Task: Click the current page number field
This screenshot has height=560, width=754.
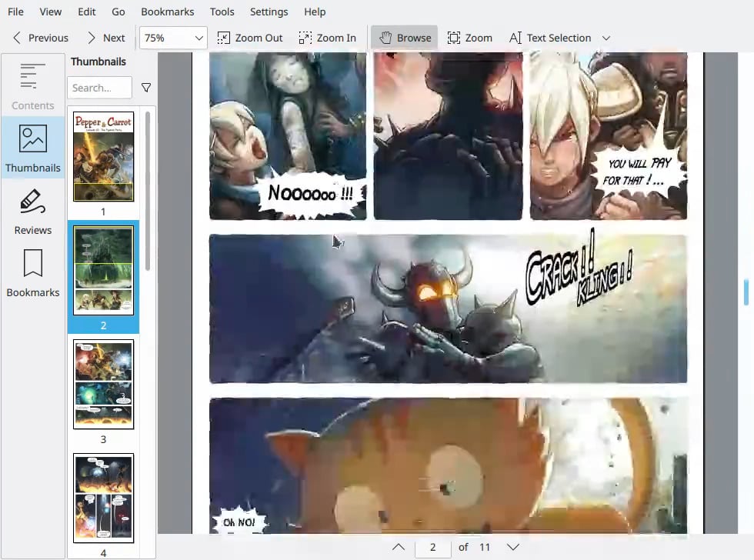Action: click(432, 547)
